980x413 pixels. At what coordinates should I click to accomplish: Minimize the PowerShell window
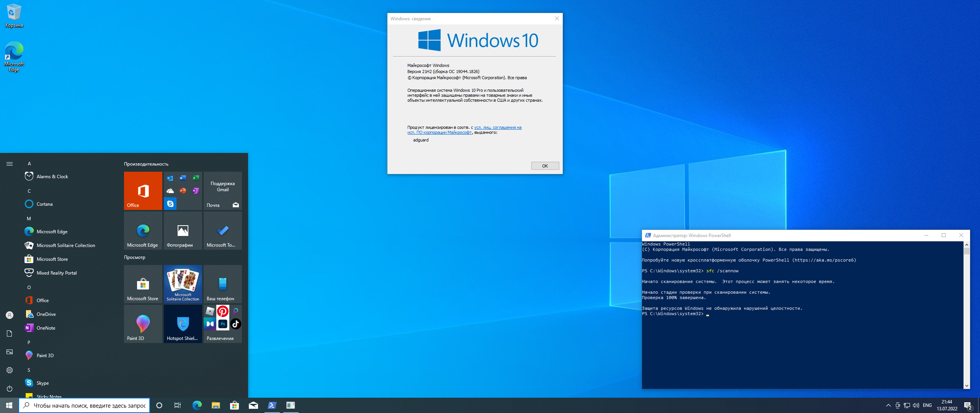(x=926, y=236)
